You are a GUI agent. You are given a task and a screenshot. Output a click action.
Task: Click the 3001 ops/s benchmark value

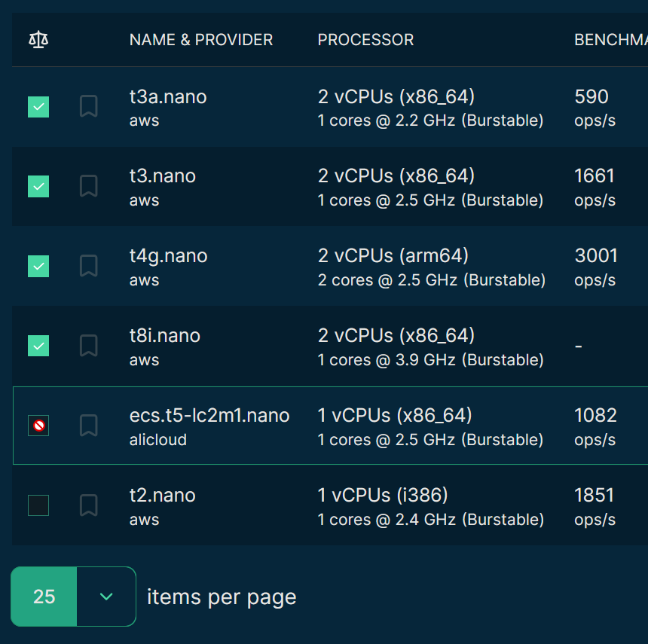point(596,267)
